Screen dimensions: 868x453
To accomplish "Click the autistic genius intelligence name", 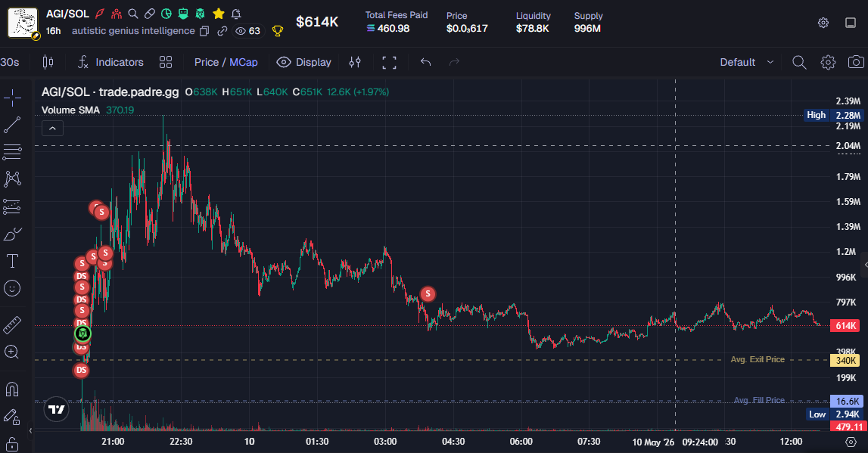I will [133, 31].
